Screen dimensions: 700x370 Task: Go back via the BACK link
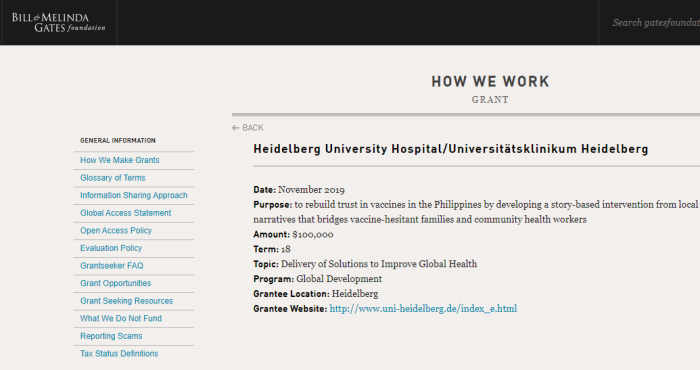(253, 128)
